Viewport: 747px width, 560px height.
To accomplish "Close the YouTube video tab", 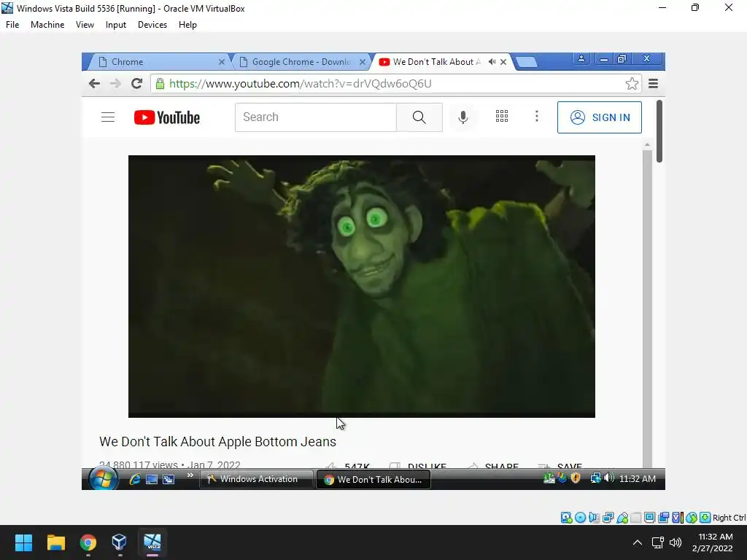I will 503,62.
